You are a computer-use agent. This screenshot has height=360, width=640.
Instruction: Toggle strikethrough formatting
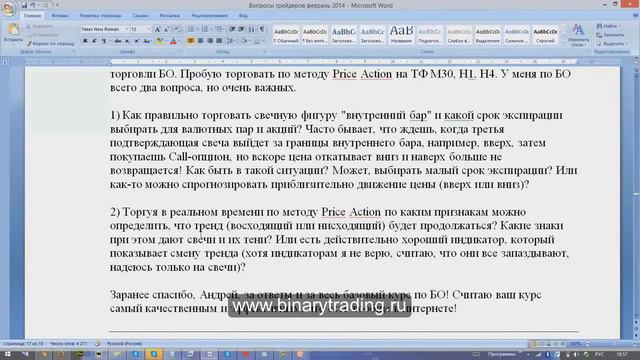[x=118, y=41]
